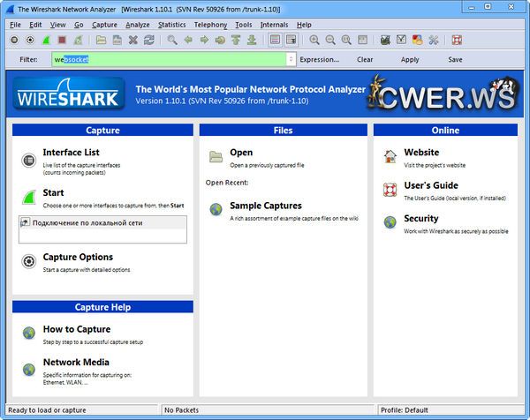Toggle packet list colorizing in the toolbar

[275, 40]
